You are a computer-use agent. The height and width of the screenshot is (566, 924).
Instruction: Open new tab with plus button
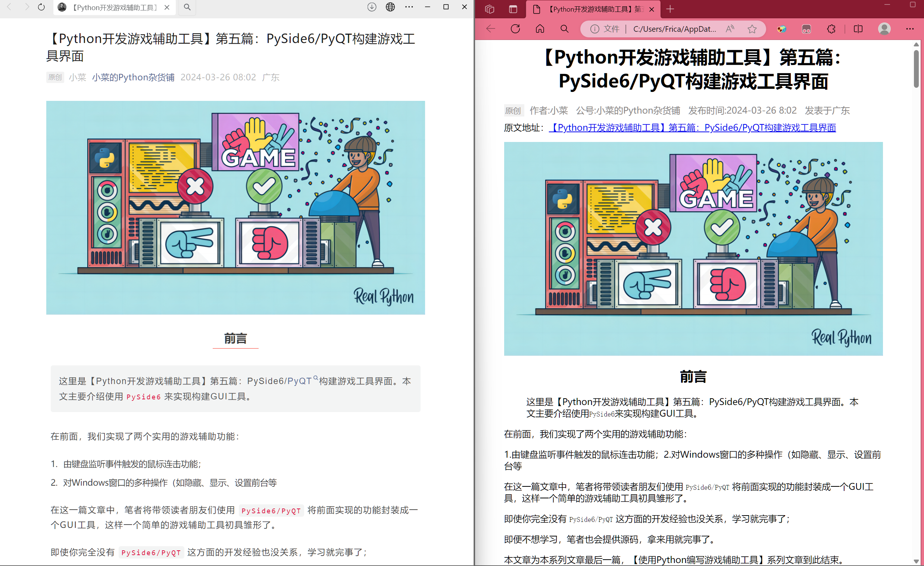pos(670,9)
